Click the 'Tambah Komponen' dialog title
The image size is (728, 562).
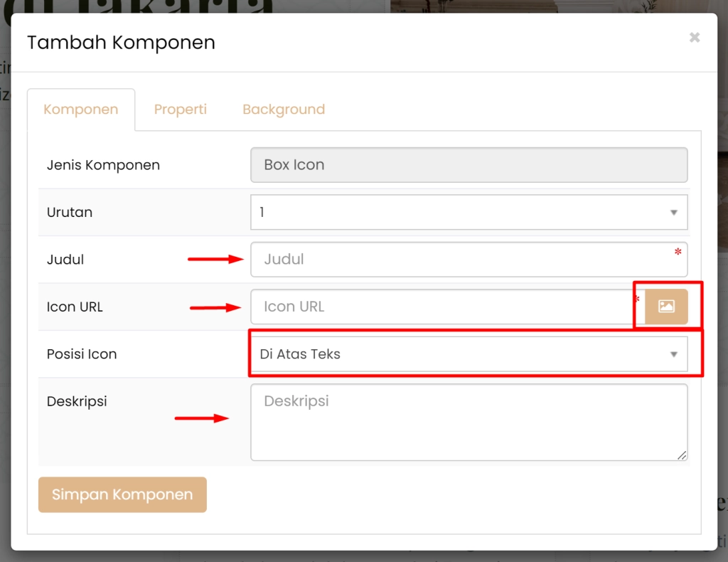[121, 43]
